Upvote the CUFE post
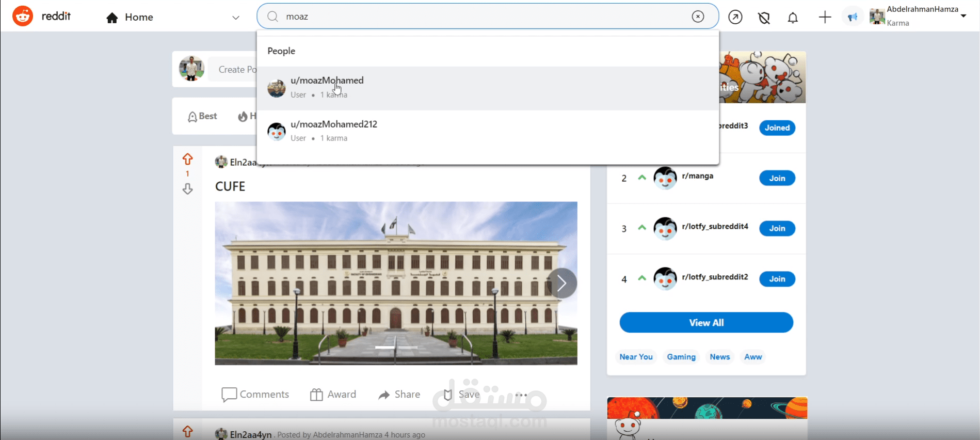 pos(187,159)
